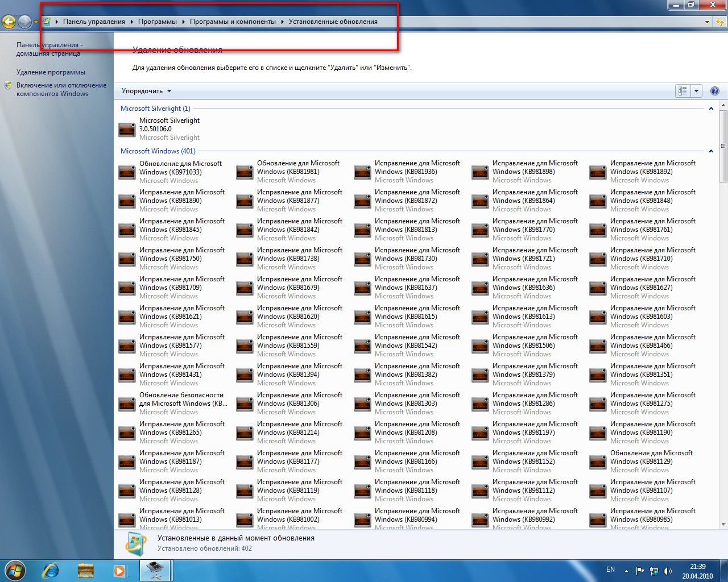Open 'Удаление программы' link

coord(51,72)
